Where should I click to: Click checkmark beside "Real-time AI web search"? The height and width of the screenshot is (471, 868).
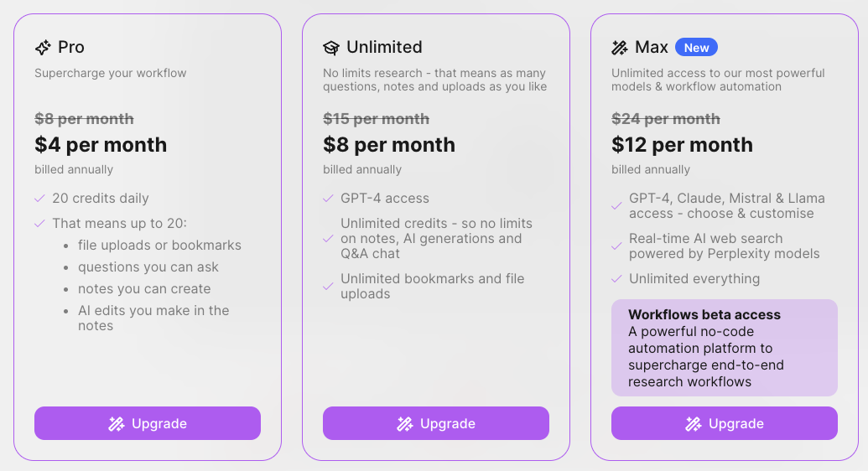[616, 246]
